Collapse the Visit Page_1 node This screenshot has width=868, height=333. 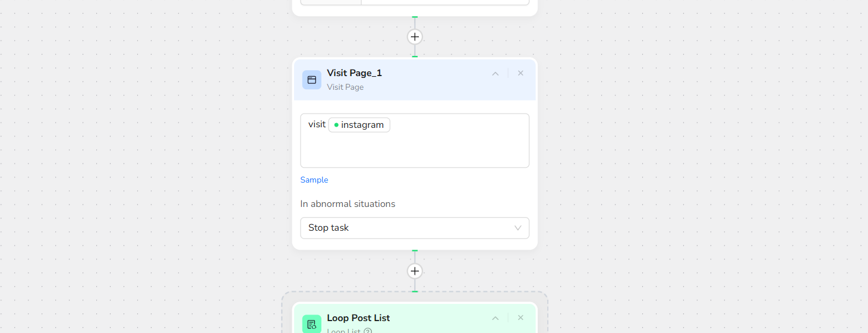tap(495, 74)
